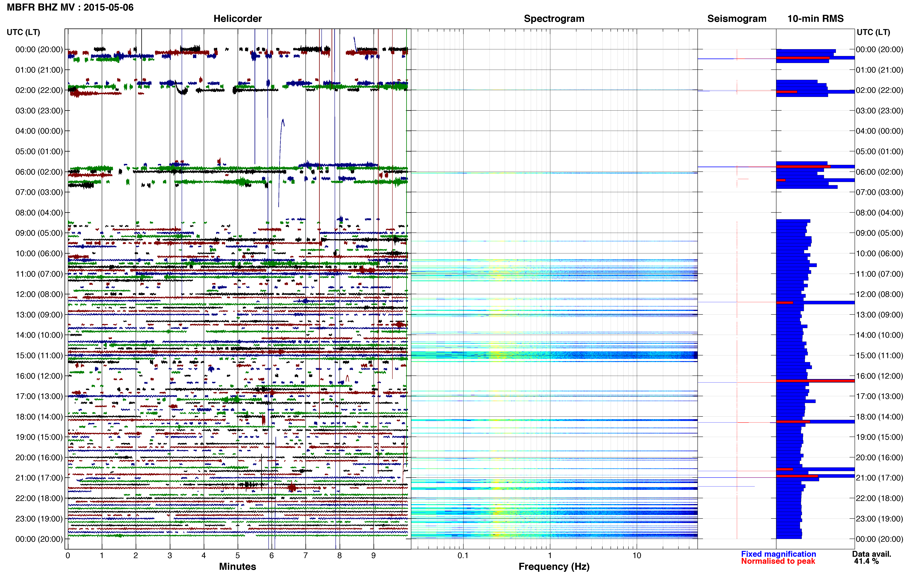Click the right UTC (LT) axis label
This screenshot has width=924, height=578.
(x=873, y=32)
